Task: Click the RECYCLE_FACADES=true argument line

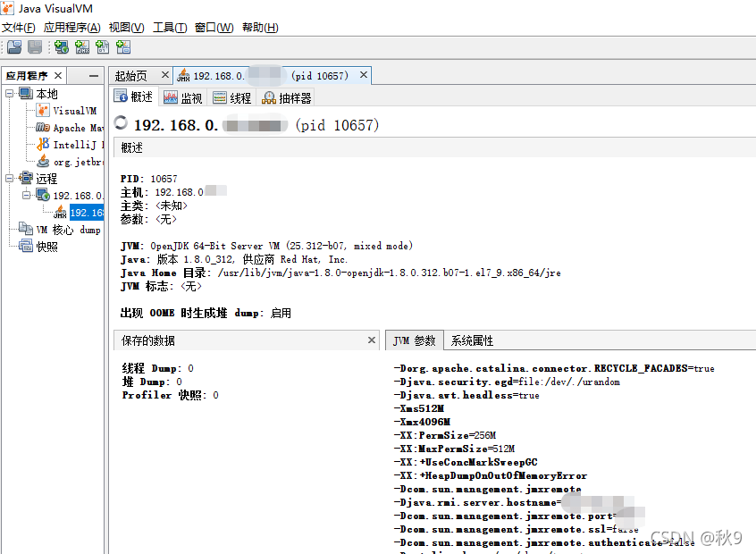Action: coord(554,368)
